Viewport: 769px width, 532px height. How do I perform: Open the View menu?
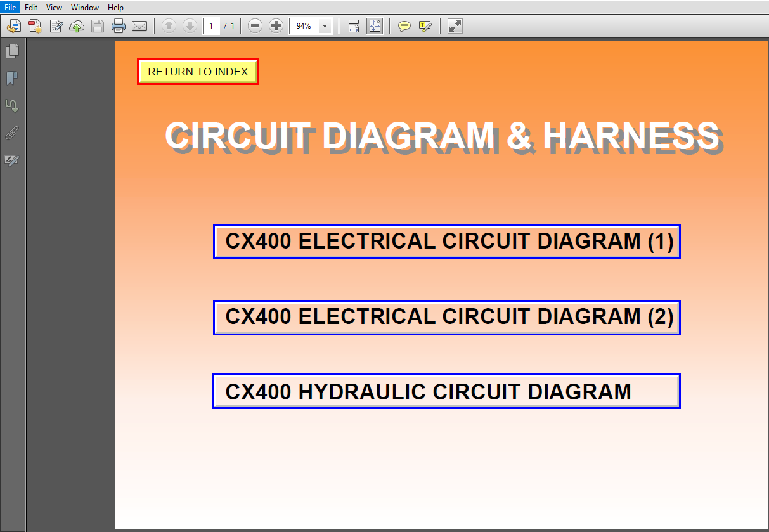tap(54, 8)
